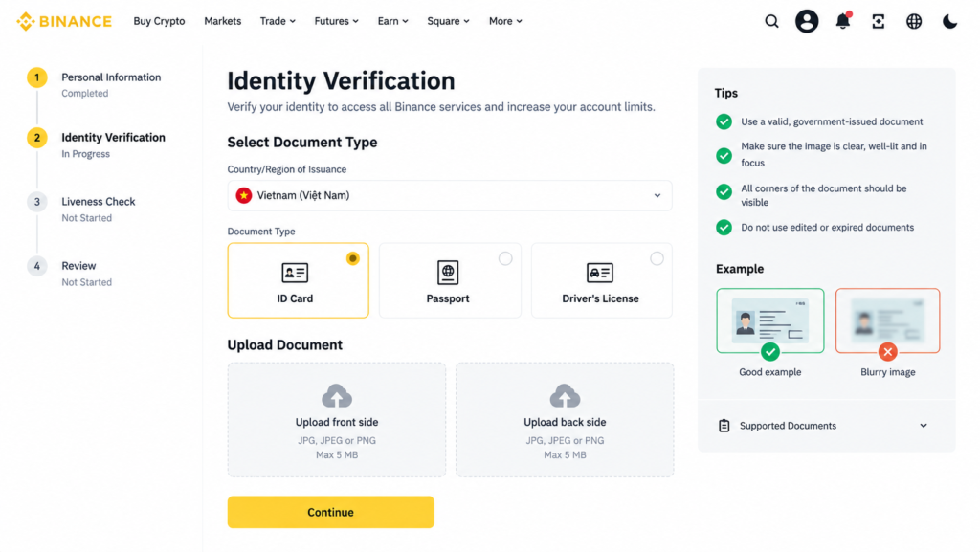Select the ID Card radio button
This screenshot has height=552, width=980.
click(353, 258)
